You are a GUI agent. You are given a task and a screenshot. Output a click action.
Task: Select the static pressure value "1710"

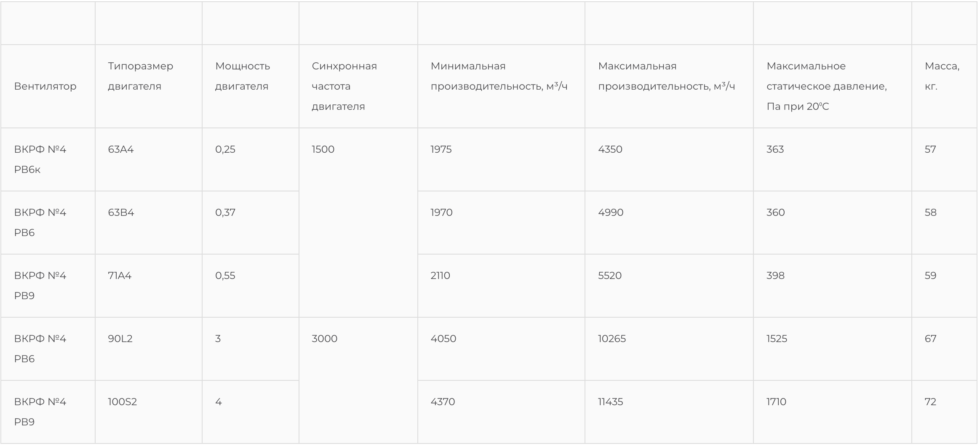(776, 402)
